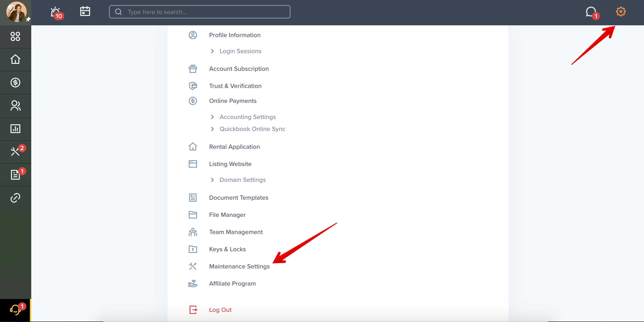Select Team Management menu item

tap(236, 232)
